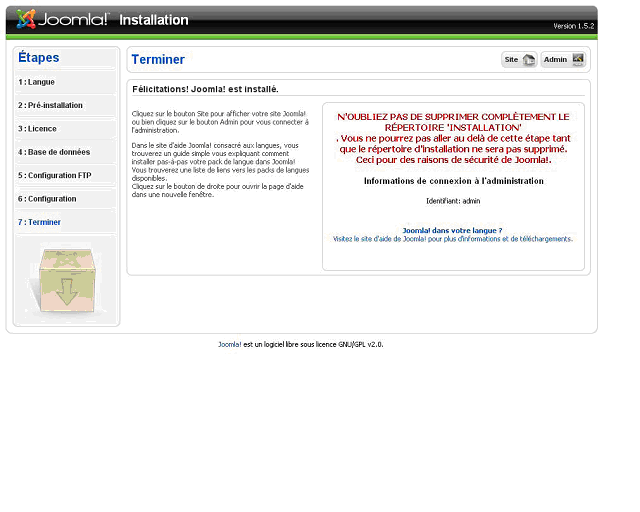
Task: Click the 'Étapes' sidebar heading
Action: pyautogui.click(x=39, y=58)
